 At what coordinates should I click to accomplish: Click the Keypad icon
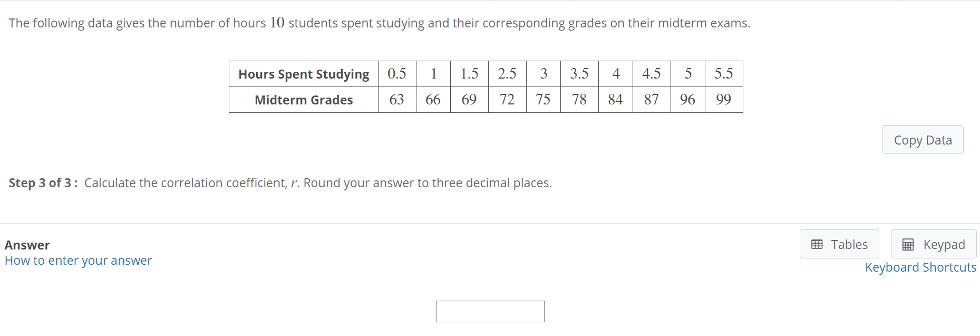[x=908, y=244]
